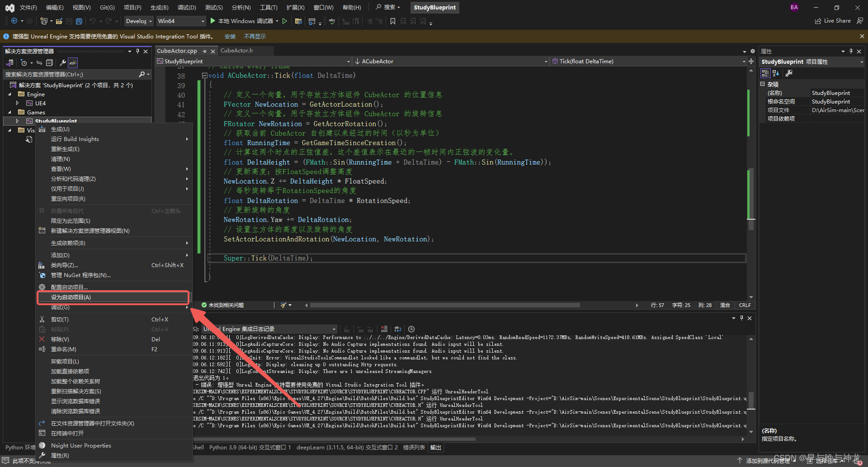The image size is (868, 467).
Task: Close the yellow info bar notification
Action: 862,36
